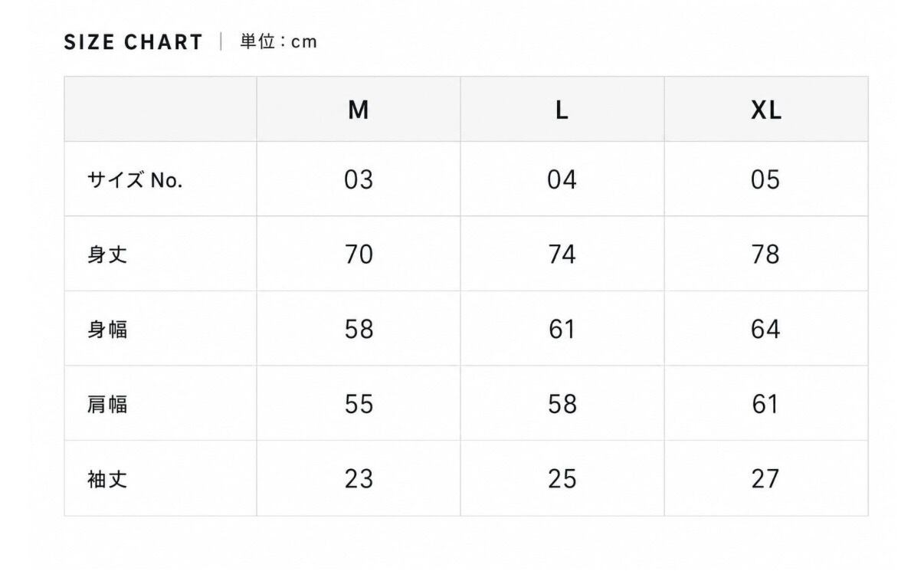The width and height of the screenshot is (924, 581).
Task: Click size number 05 cell
Action: pos(765,179)
